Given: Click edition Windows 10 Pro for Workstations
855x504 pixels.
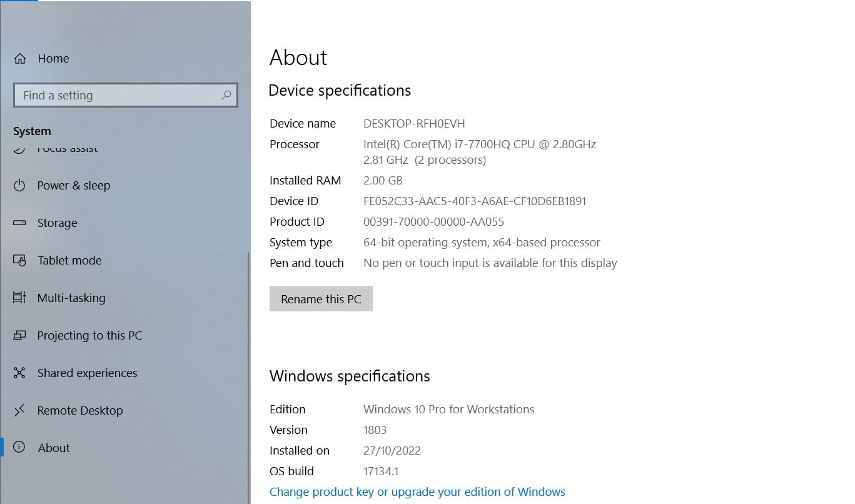Looking at the screenshot, I should pos(449,409).
